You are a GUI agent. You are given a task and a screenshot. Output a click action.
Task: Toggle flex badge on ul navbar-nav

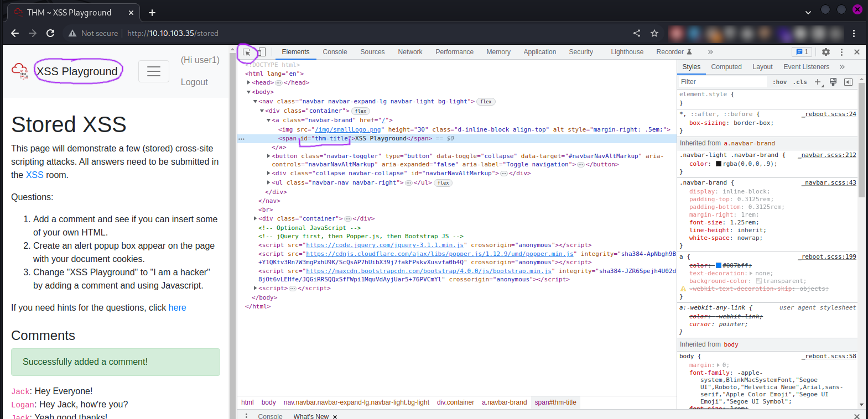coord(443,183)
